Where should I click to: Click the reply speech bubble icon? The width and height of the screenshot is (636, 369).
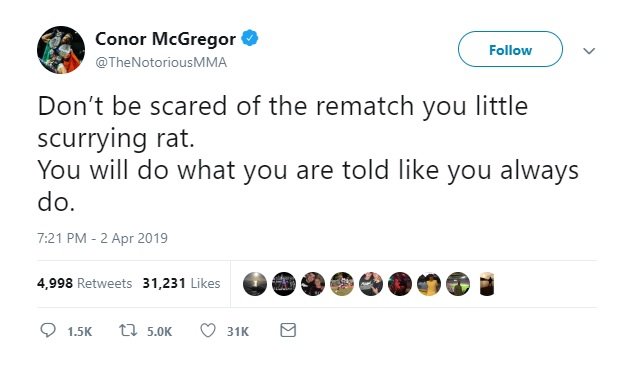[48, 330]
